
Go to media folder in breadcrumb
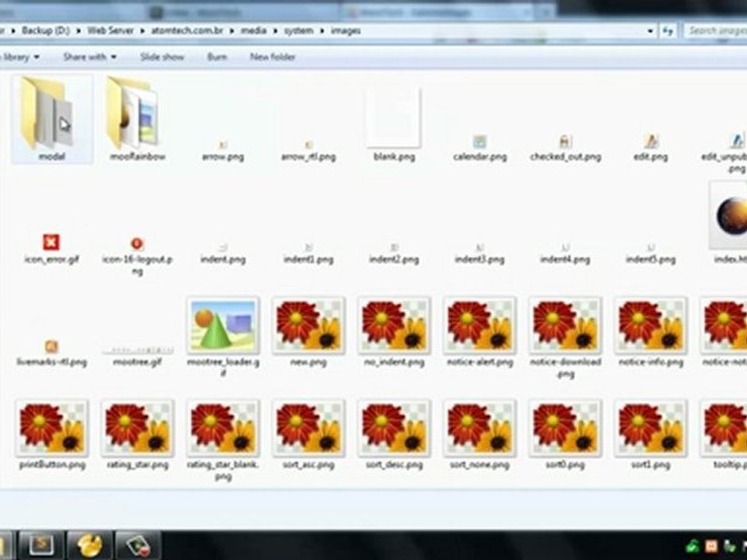[x=254, y=30]
